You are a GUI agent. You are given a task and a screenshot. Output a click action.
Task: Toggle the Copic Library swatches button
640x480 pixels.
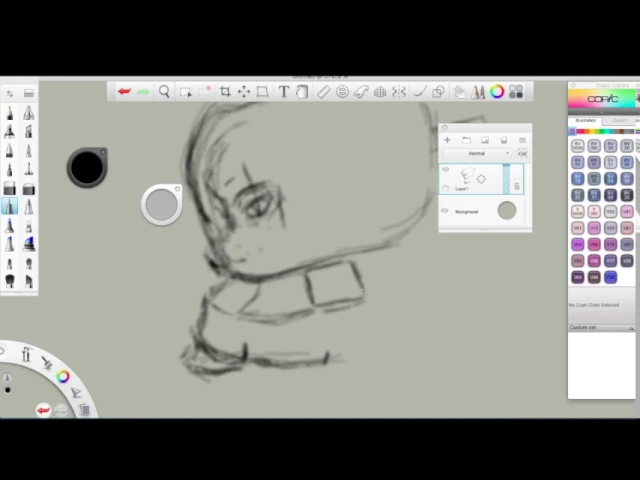coord(516,91)
